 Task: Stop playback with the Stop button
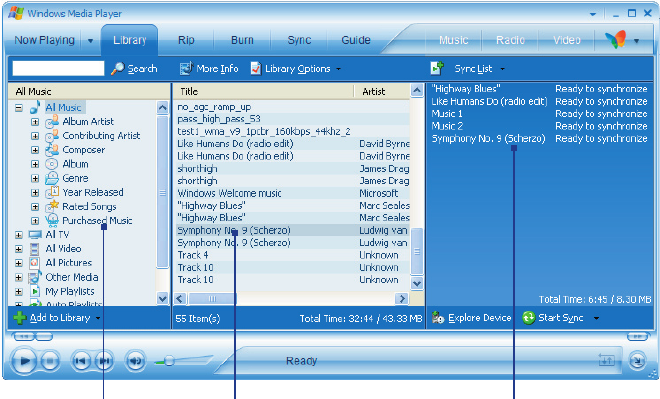[50, 361]
